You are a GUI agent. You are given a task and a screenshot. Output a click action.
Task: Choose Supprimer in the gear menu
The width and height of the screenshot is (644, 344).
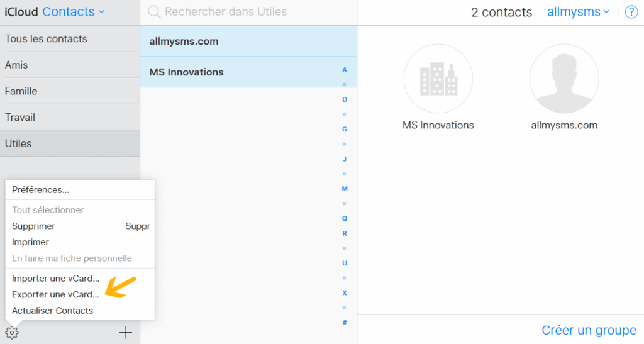(x=80, y=226)
